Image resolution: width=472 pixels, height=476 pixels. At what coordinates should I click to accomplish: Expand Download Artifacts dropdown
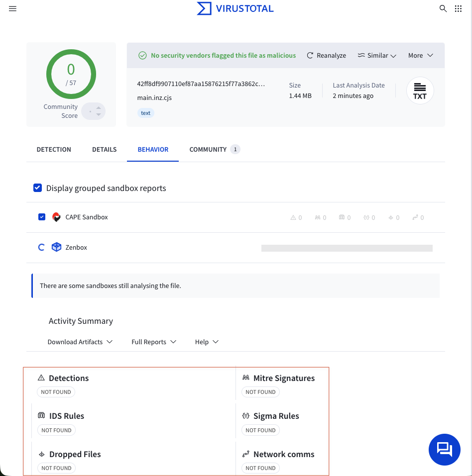tap(80, 342)
